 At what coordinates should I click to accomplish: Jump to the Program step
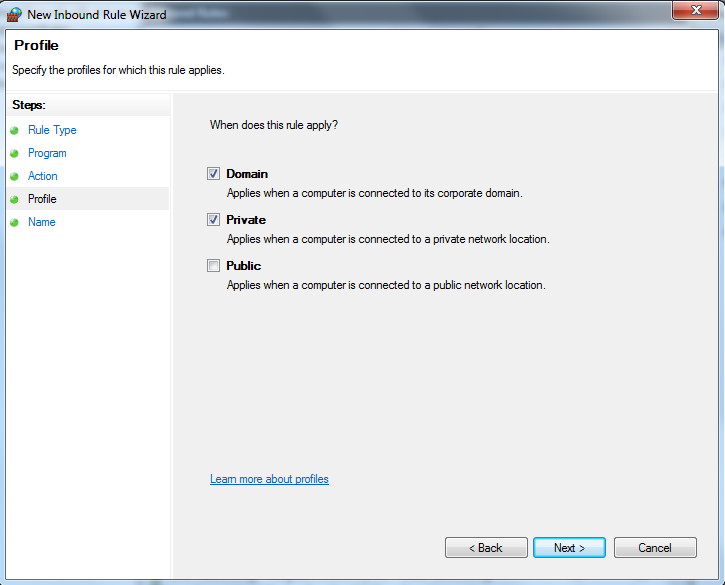[47, 153]
